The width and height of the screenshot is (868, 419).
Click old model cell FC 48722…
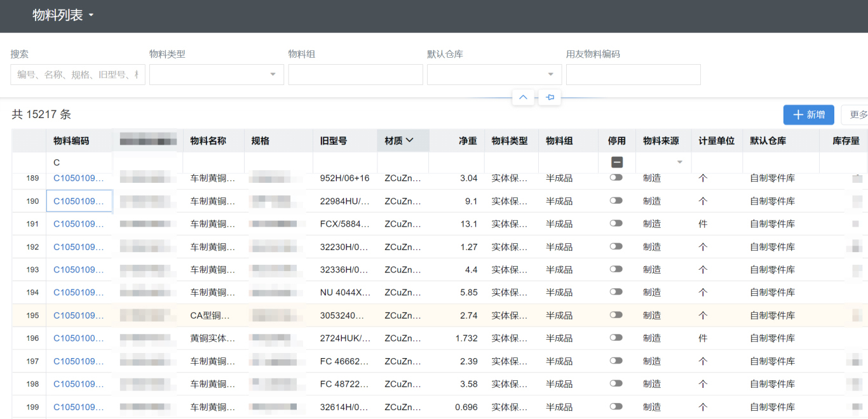[x=345, y=384]
